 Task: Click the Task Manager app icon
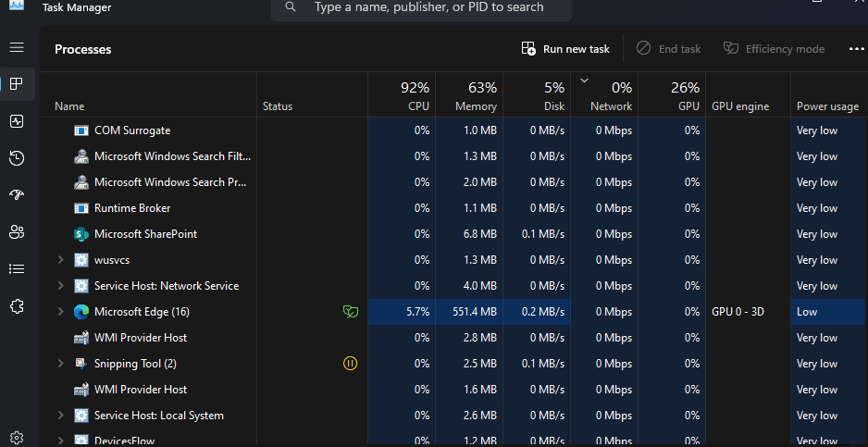tap(17, 5)
